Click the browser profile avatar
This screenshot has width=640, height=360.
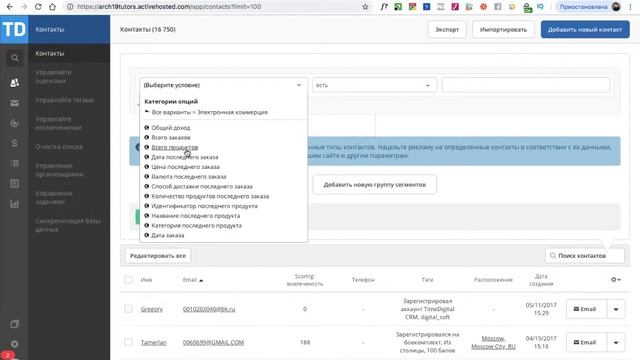click(616, 7)
